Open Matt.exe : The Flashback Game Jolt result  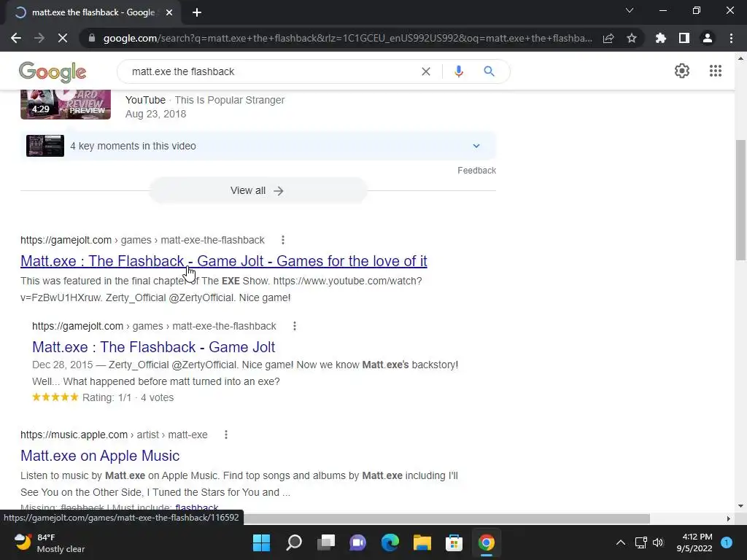click(224, 261)
